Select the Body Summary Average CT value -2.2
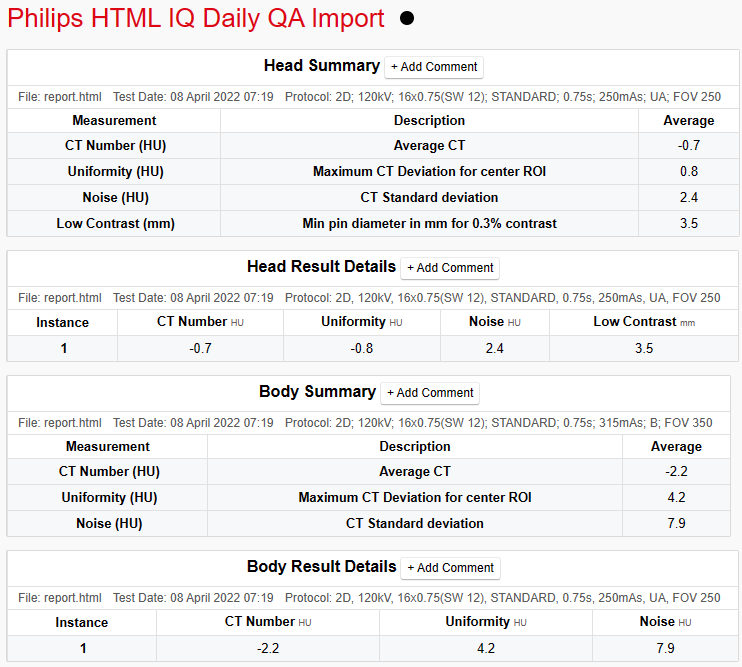This screenshot has width=742, height=667. tap(675, 471)
